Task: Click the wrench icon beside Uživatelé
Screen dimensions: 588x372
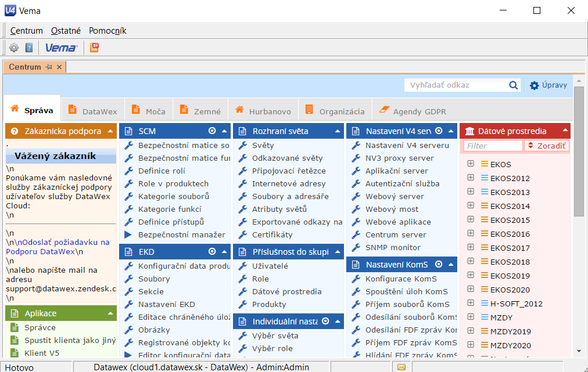Action: click(243, 266)
